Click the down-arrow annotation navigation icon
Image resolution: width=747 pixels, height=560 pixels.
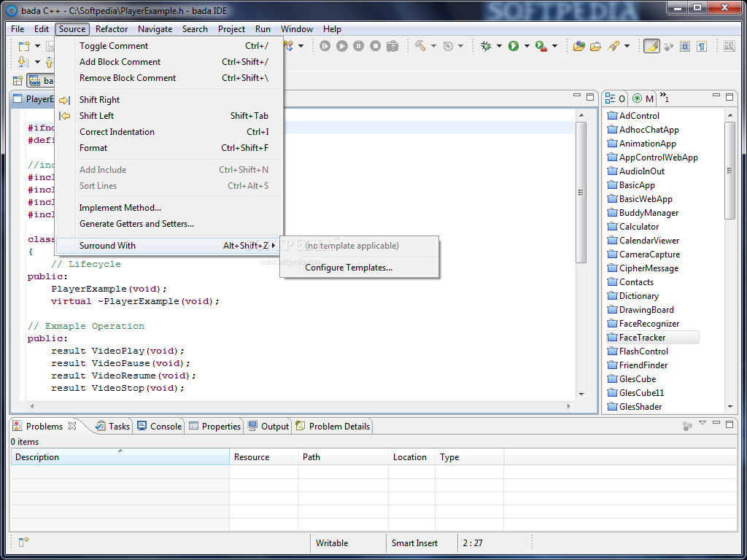(x=23, y=62)
